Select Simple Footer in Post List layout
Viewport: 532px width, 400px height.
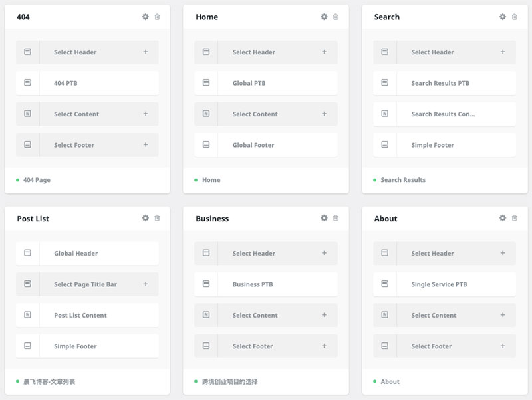pos(87,346)
